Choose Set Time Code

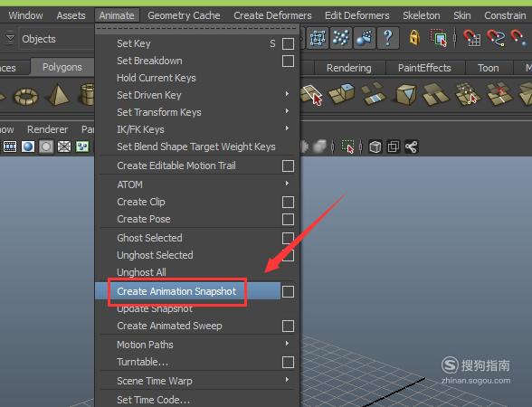[154, 400]
